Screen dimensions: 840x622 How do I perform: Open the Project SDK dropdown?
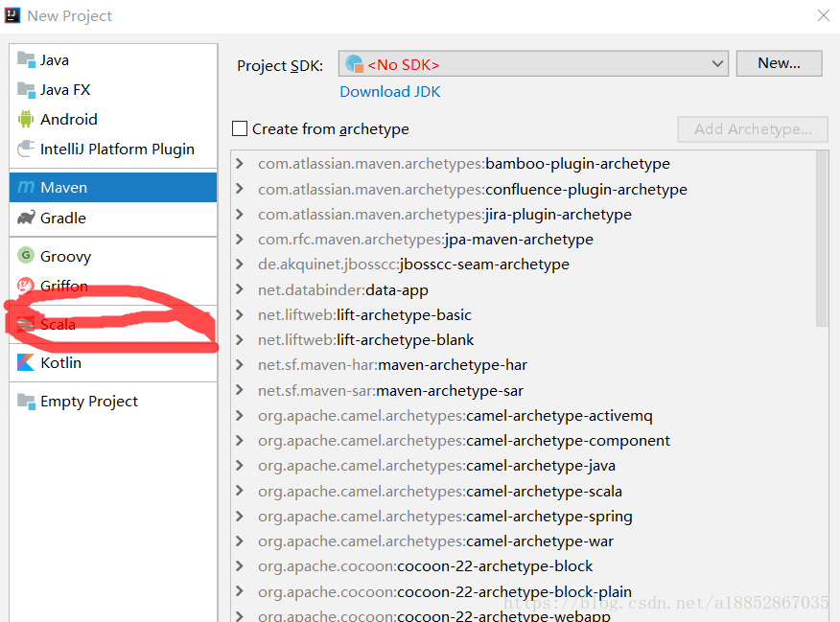(533, 63)
